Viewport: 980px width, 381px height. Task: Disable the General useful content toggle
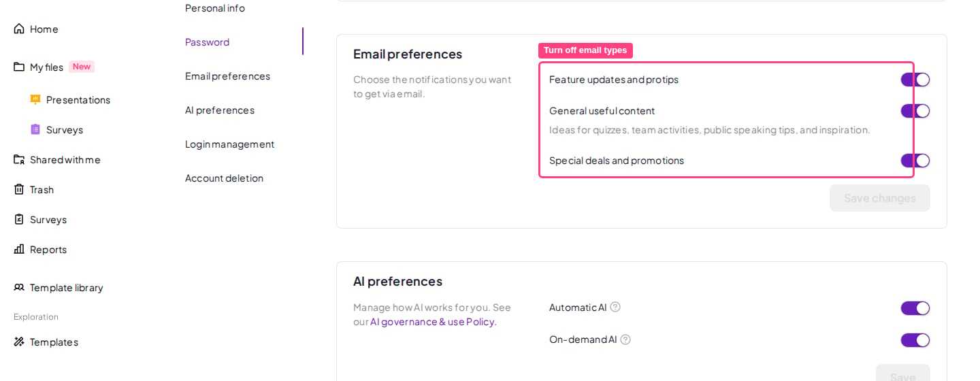click(x=915, y=111)
